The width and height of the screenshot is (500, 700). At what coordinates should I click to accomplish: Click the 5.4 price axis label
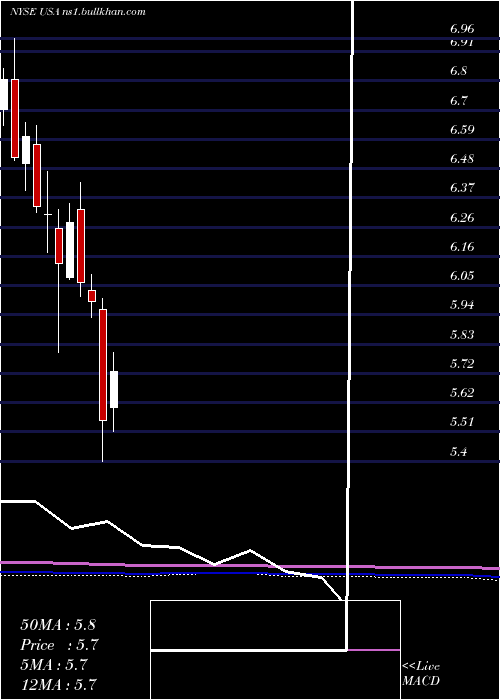coord(458,451)
